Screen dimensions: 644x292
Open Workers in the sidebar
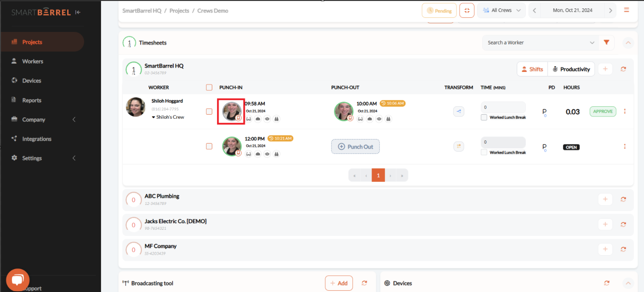point(32,61)
